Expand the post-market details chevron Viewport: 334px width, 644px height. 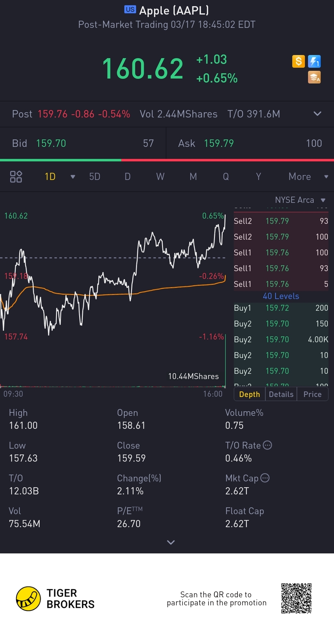(x=317, y=114)
